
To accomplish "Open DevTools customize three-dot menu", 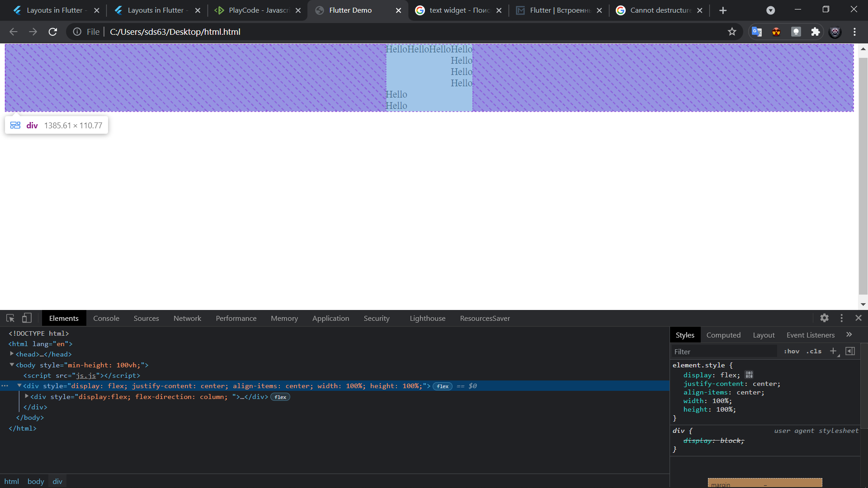I will (x=842, y=318).
